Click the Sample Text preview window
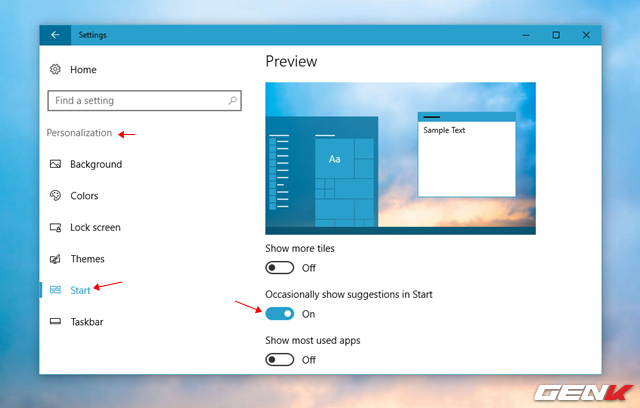Viewport: 640px width, 408px height. (x=467, y=155)
